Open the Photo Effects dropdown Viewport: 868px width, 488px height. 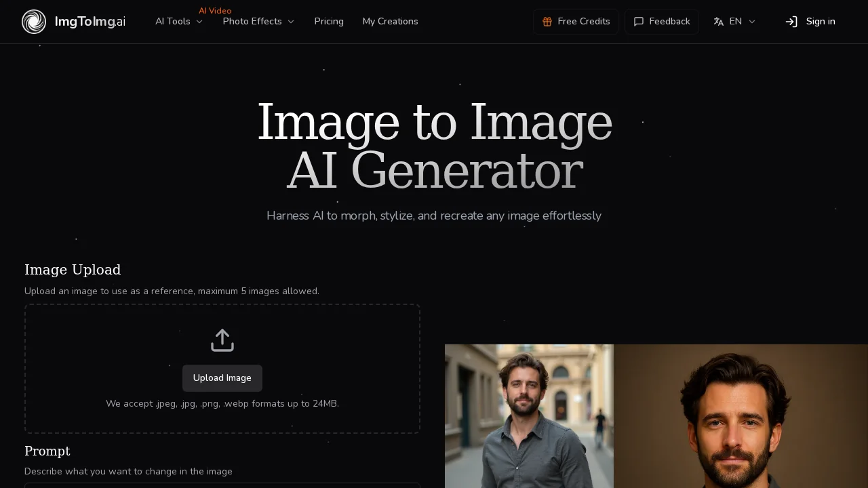pyautogui.click(x=258, y=21)
